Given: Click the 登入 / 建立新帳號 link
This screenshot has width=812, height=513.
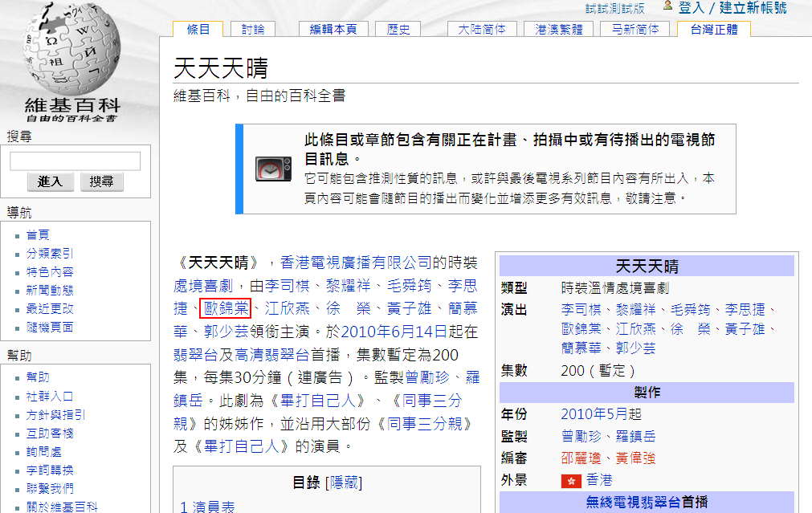Looking at the screenshot, I should [x=732, y=8].
